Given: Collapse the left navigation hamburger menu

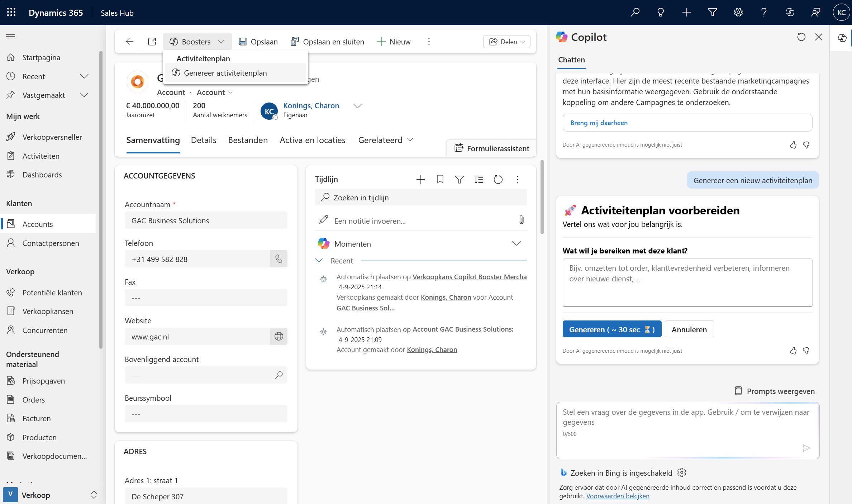Looking at the screenshot, I should coord(11,36).
